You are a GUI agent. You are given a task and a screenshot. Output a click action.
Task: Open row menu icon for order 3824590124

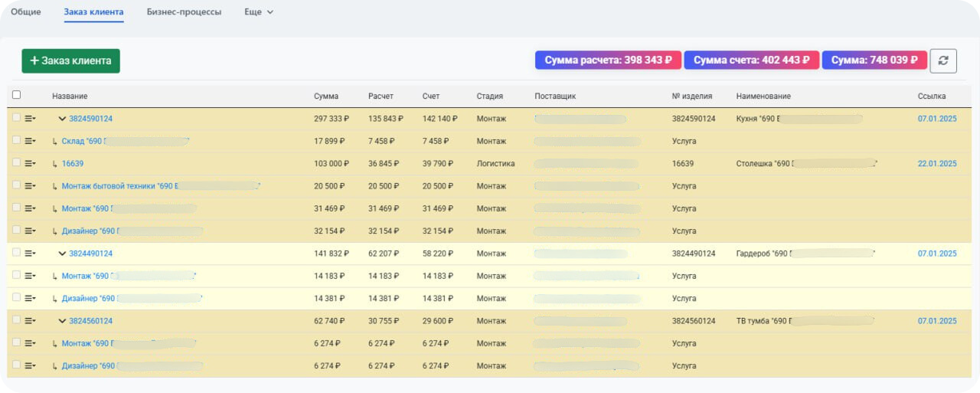pos(31,119)
